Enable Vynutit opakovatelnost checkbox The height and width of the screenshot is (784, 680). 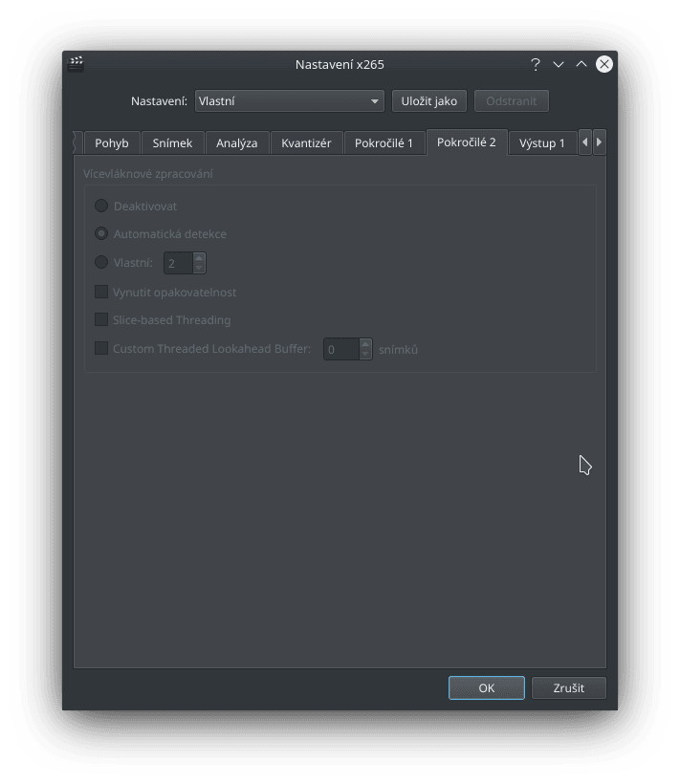tap(101, 292)
